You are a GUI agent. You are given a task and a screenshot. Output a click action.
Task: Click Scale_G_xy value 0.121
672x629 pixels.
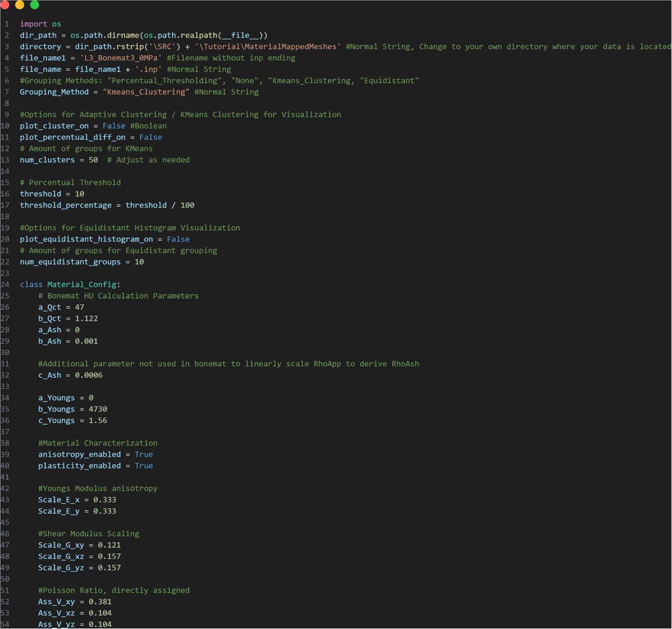pyautogui.click(x=109, y=545)
